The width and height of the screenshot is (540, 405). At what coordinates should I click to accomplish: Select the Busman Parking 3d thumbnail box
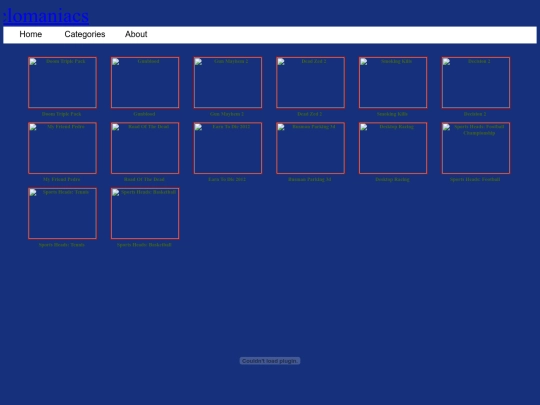[x=310, y=148]
